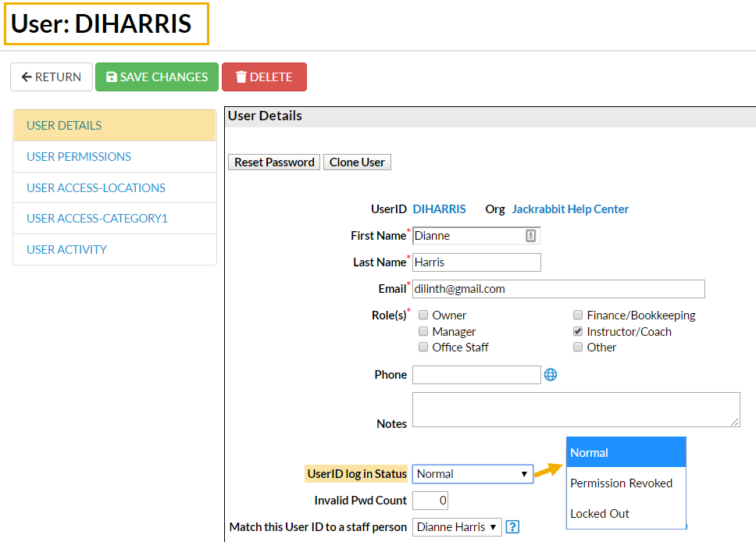Click the Jackrabbit Help Center org link
The image size is (756, 542).
point(570,209)
